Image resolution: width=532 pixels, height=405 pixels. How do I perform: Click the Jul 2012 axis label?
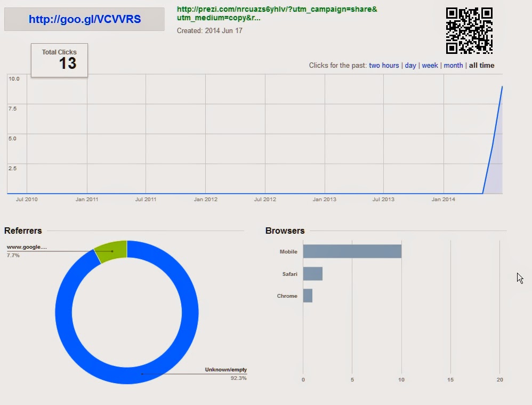[x=265, y=200]
